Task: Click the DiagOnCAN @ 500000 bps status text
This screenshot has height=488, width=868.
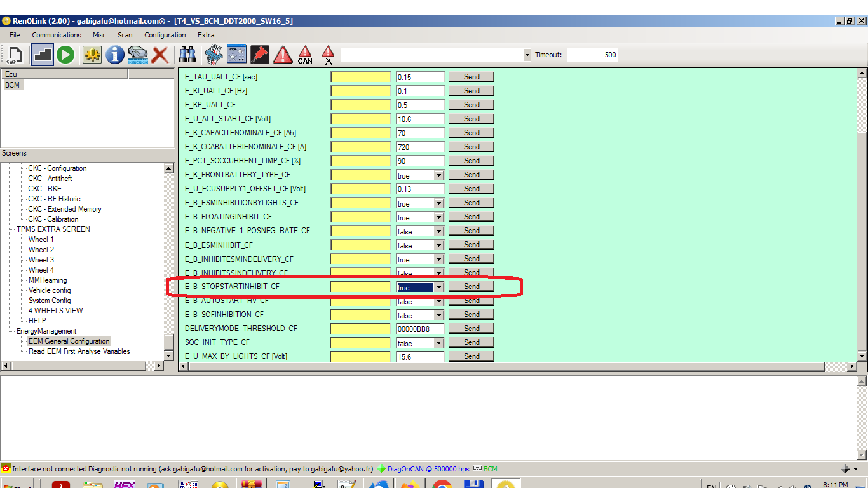Action: click(x=428, y=469)
